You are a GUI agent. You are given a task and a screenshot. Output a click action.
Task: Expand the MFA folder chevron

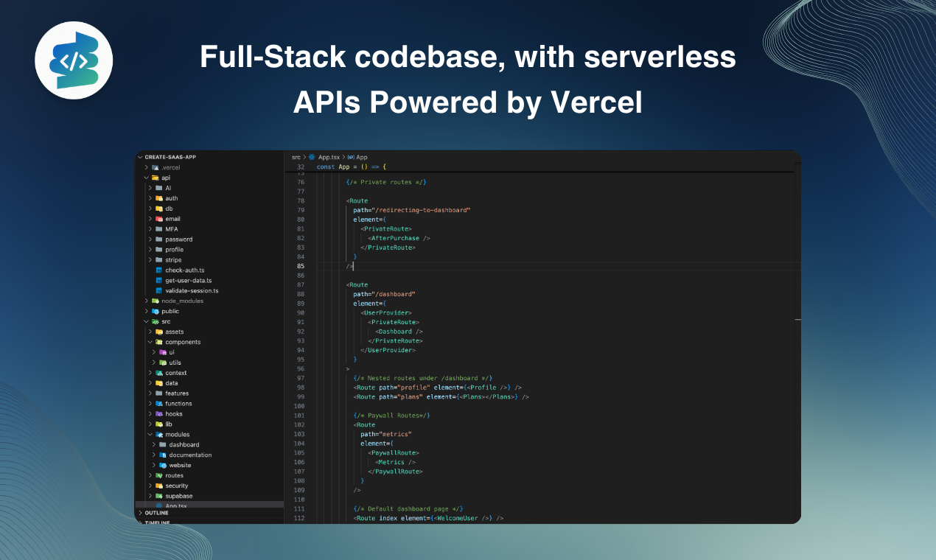[150, 229]
